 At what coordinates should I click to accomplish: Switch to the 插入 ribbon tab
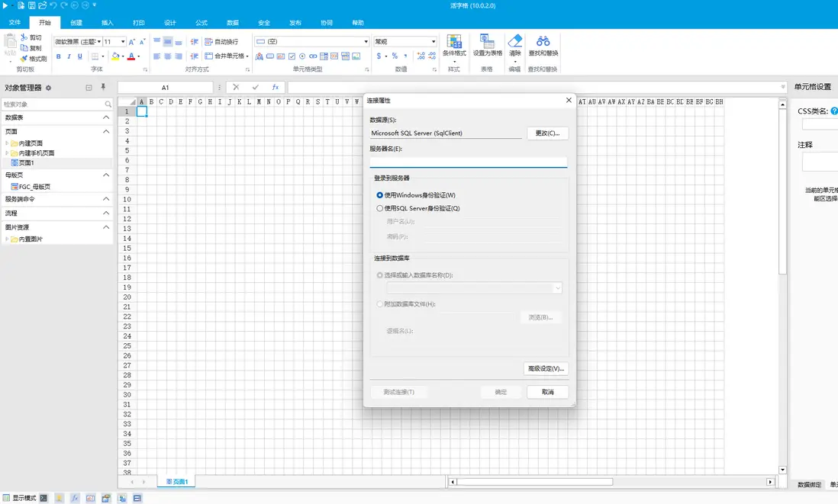pos(108,23)
